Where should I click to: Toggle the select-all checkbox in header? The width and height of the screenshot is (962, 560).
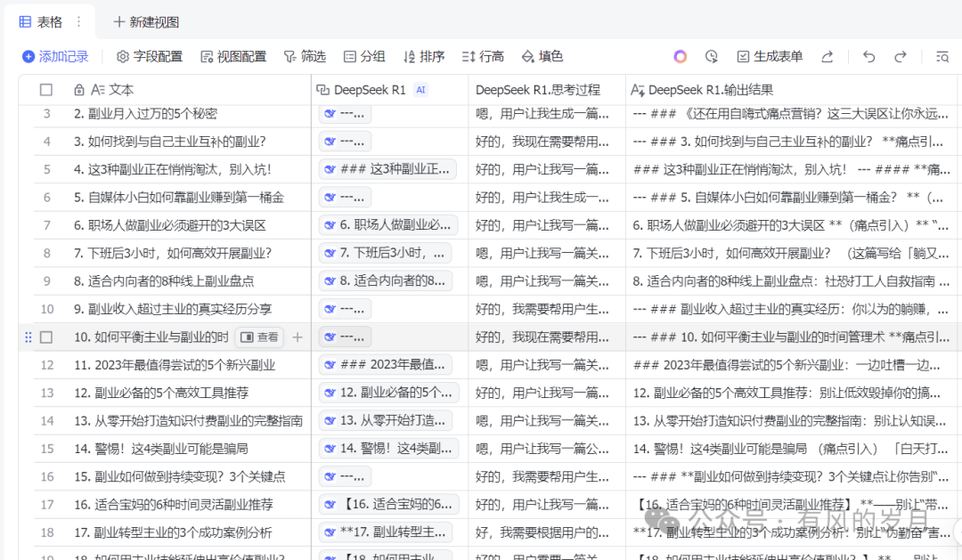coord(46,90)
